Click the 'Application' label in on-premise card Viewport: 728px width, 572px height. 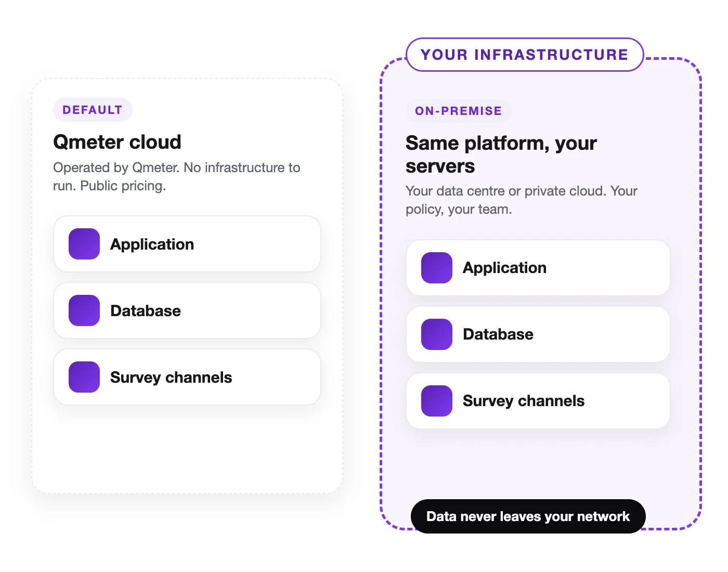click(504, 268)
